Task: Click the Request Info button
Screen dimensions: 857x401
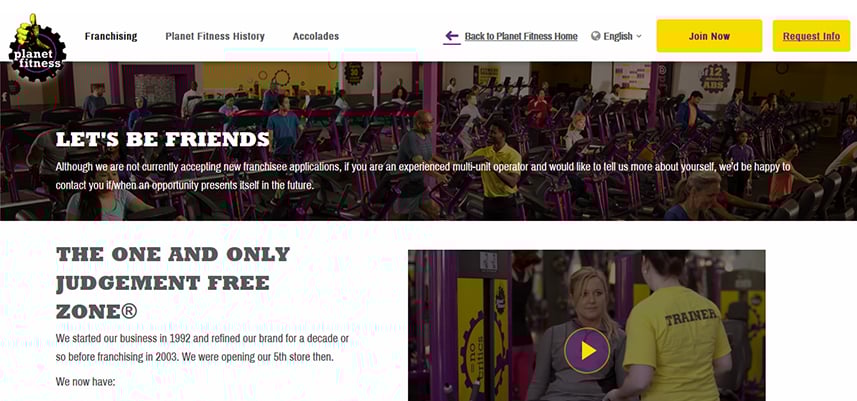Action: (x=811, y=36)
